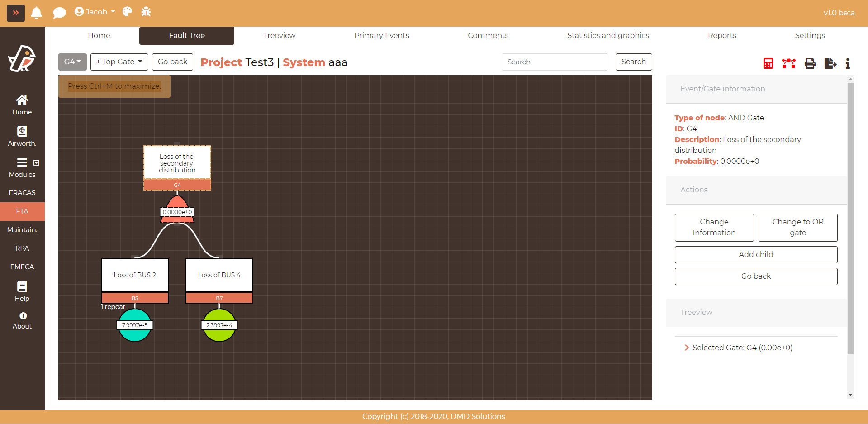Click the cyan B5 event circle
Viewport: 868px width, 424px height.
tap(135, 335)
